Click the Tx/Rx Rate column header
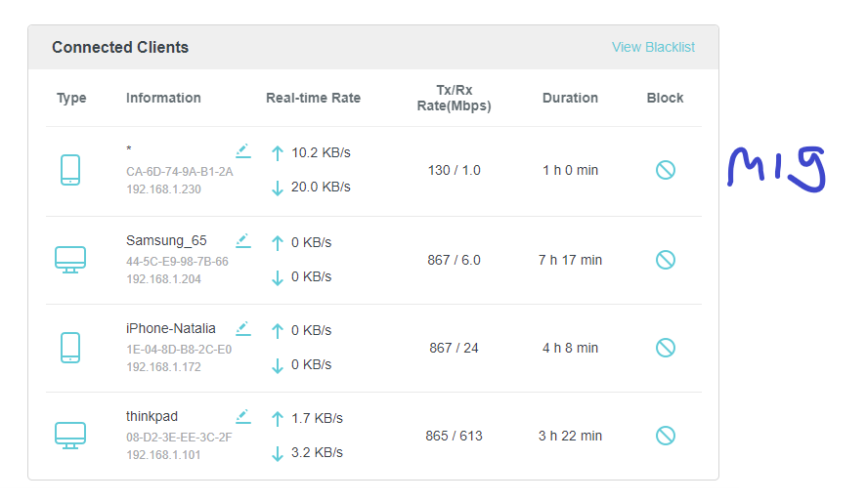 (454, 98)
